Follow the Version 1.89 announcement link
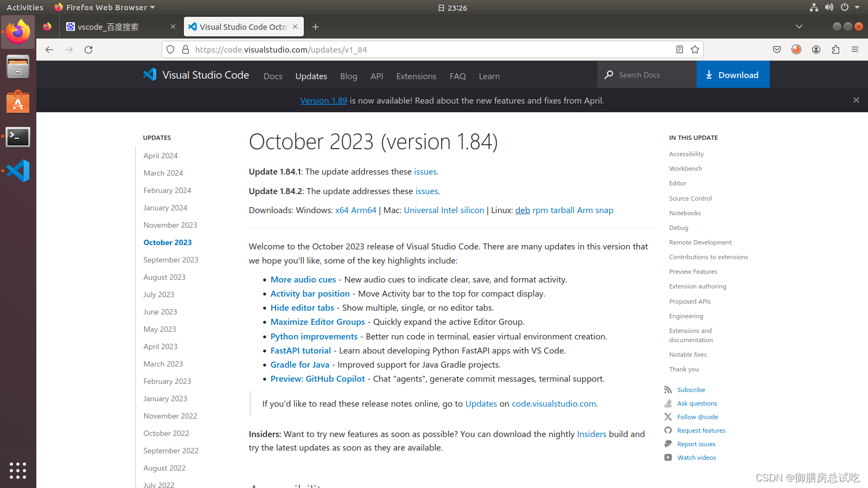Screen dimensions: 868x488 coord(323,100)
